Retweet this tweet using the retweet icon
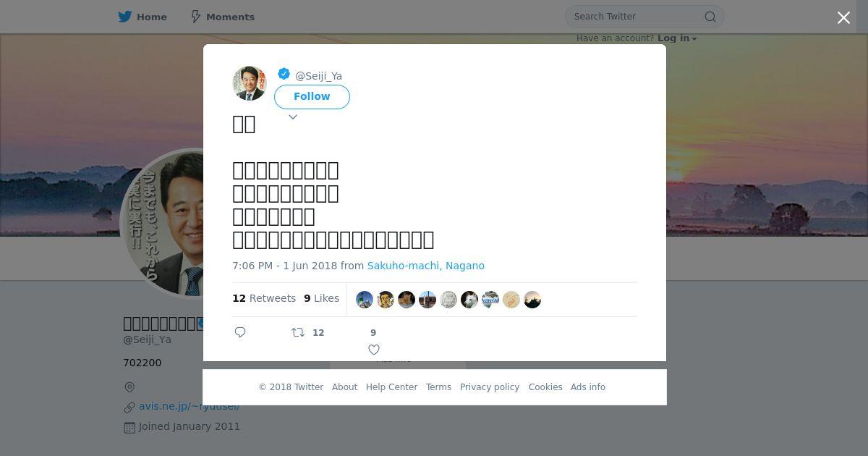This screenshot has width=868, height=456. point(298,332)
